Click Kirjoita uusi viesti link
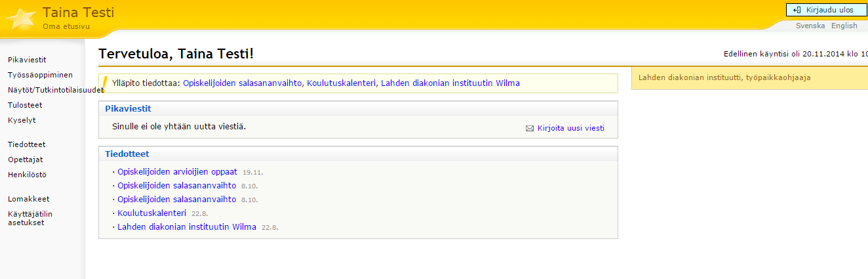Screen dimensions: 868x279 pos(571,129)
